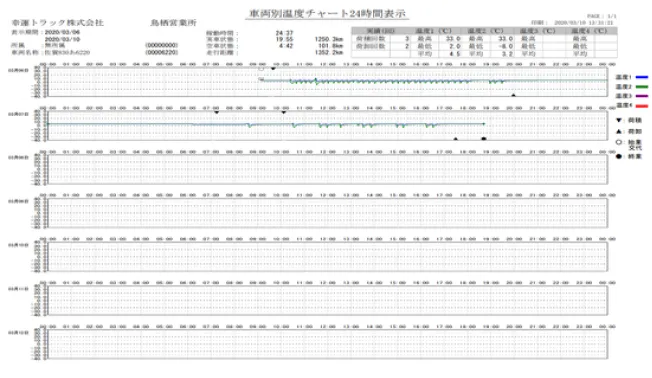Click the start date 2020/03/06

pos(62,32)
